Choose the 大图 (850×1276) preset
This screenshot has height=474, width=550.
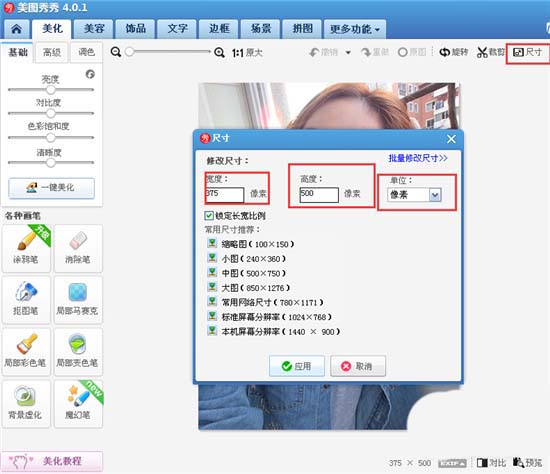tap(248, 288)
